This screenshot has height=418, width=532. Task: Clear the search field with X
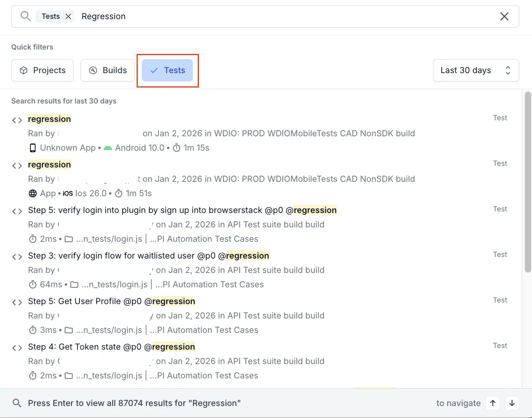point(504,16)
